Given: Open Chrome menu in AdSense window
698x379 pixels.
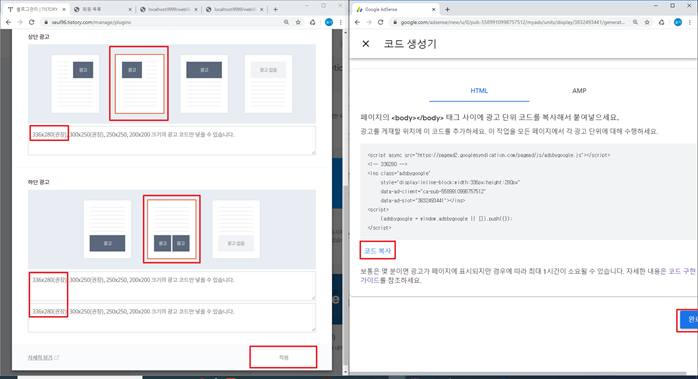Looking at the screenshot, I should click(690, 22).
